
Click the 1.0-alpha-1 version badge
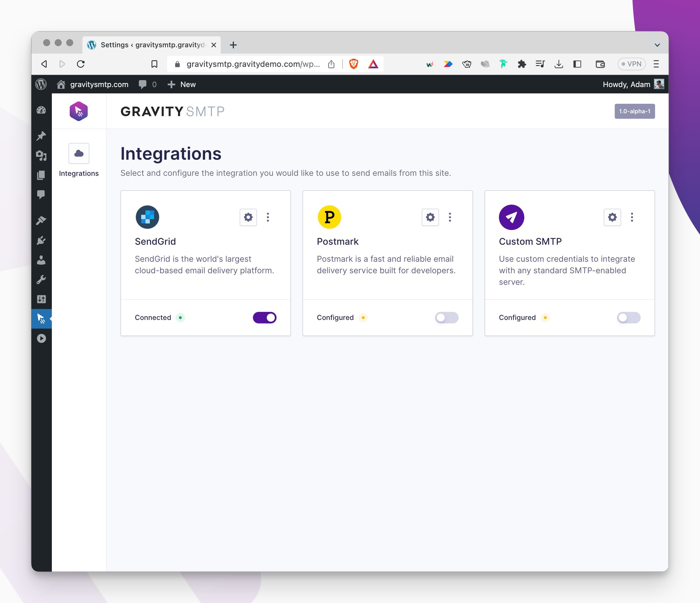click(x=634, y=111)
